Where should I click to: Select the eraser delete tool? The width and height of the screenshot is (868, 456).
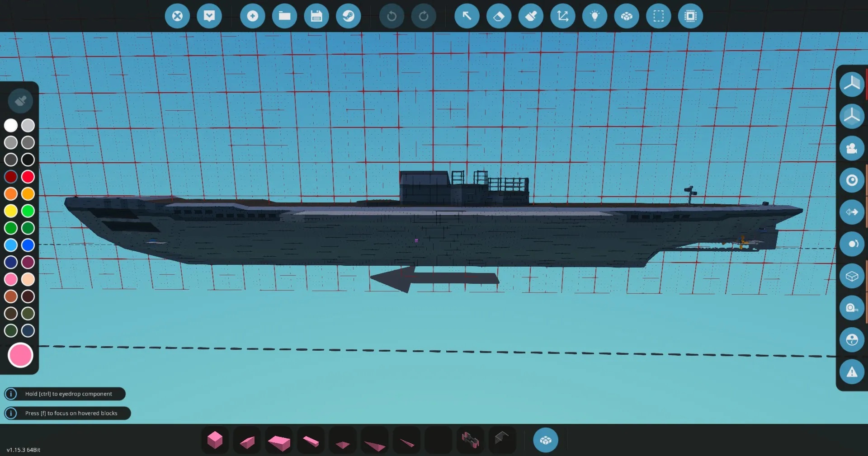click(x=499, y=16)
